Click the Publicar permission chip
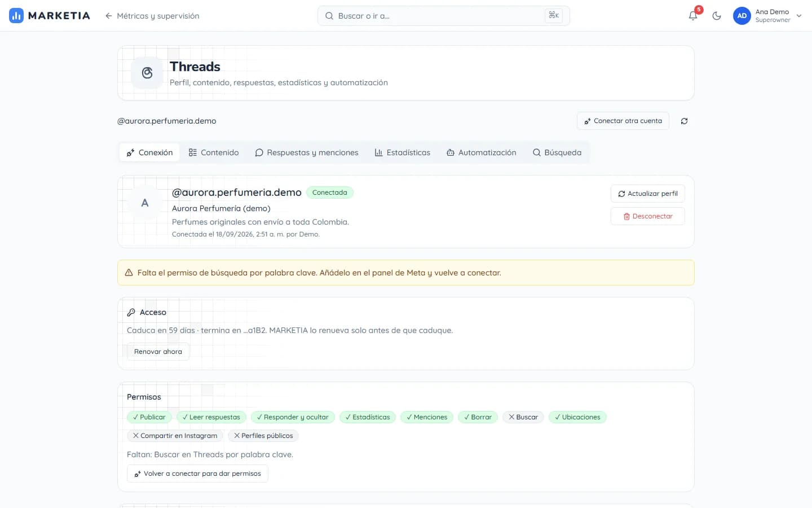 point(149,417)
